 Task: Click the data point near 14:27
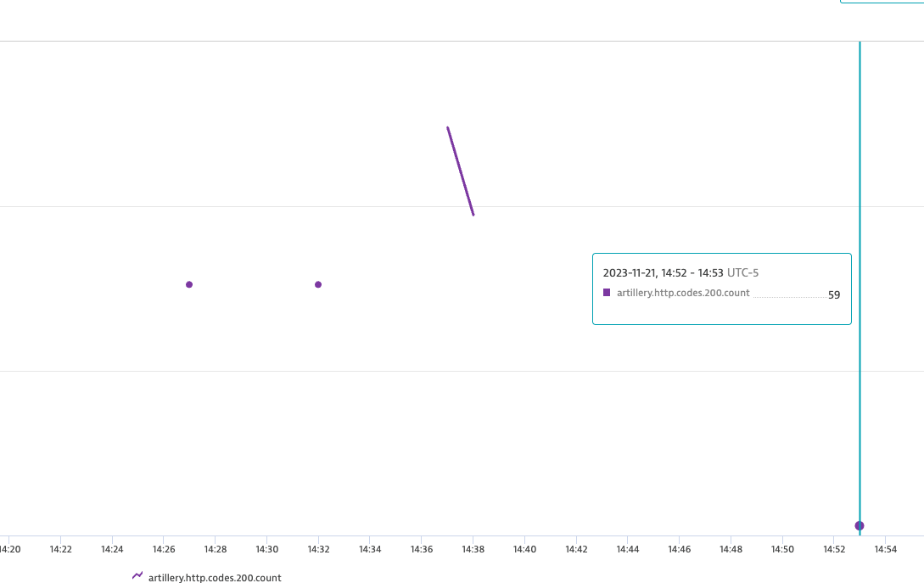click(x=189, y=284)
